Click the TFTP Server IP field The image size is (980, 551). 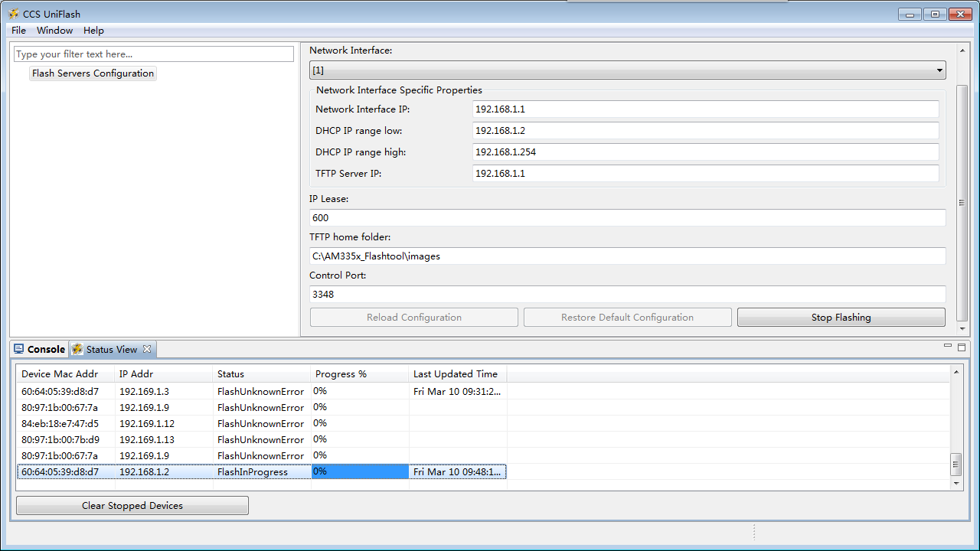[x=706, y=174]
